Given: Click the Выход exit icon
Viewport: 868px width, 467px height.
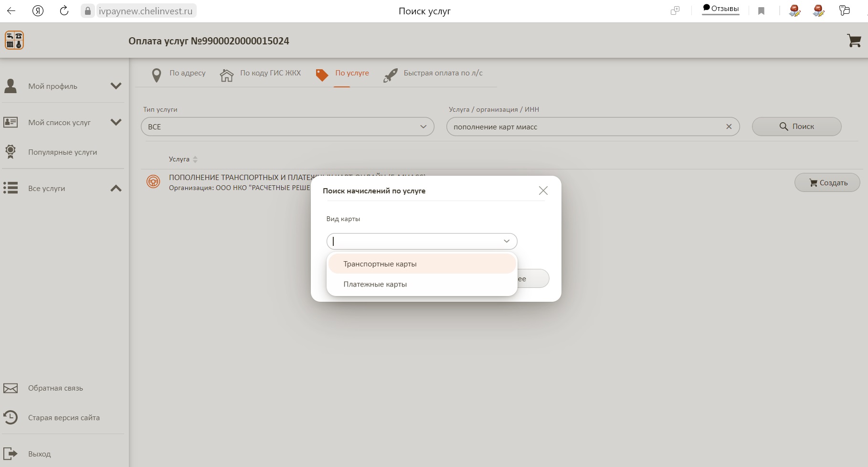Looking at the screenshot, I should [x=11, y=454].
